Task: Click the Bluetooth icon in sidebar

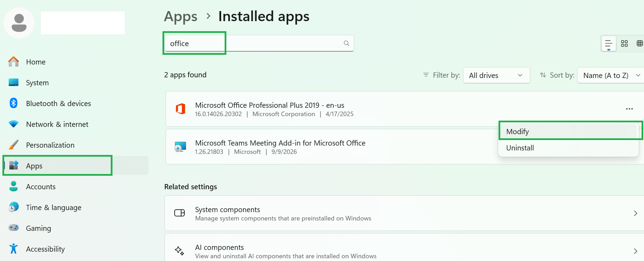Action: pyautogui.click(x=14, y=103)
